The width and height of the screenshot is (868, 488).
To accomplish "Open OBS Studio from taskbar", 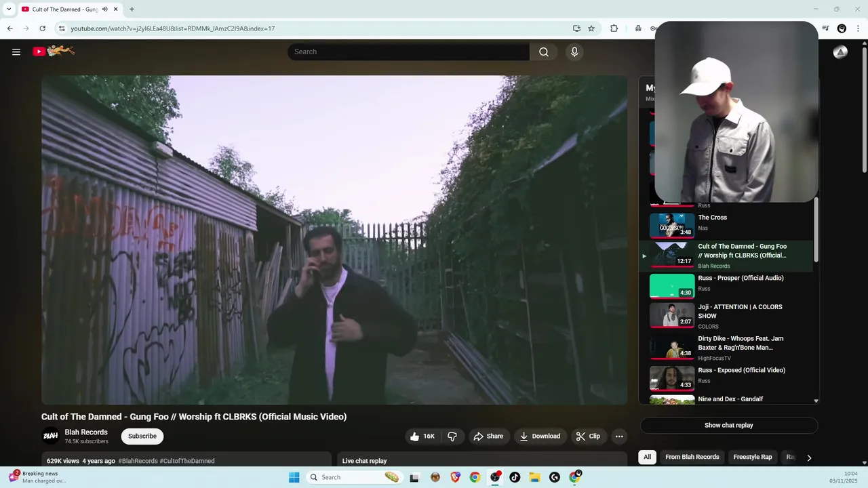I will click(495, 477).
